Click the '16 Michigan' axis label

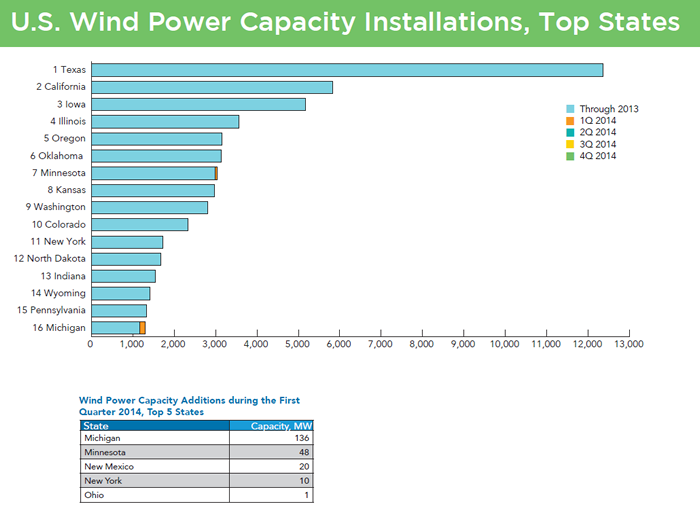(59, 328)
